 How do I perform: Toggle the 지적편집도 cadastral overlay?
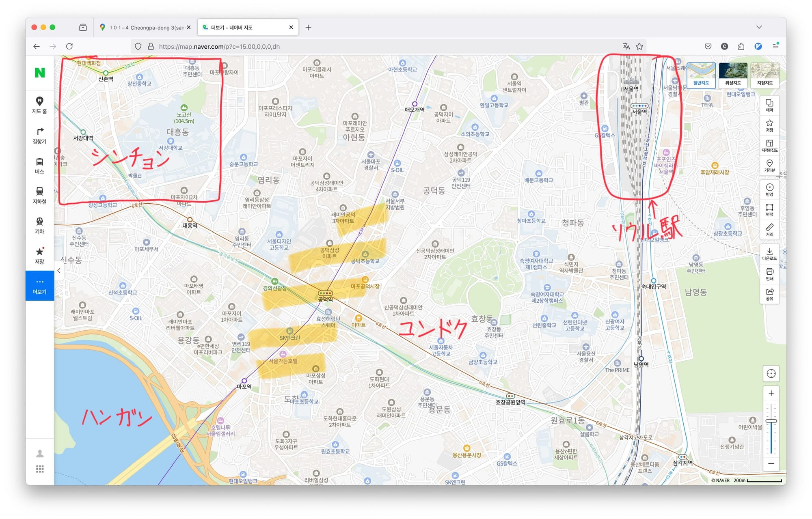pos(769,146)
